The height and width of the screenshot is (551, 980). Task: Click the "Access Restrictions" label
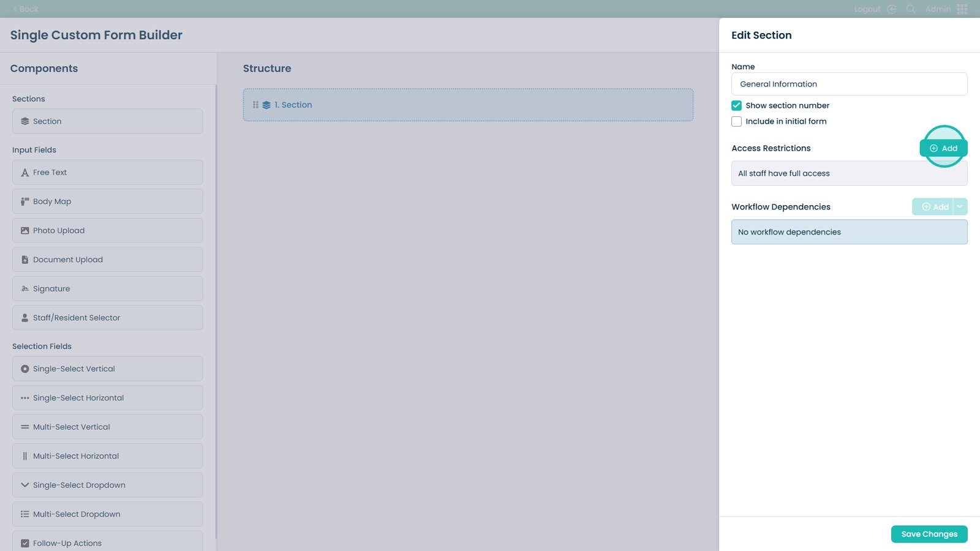(771, 148)
